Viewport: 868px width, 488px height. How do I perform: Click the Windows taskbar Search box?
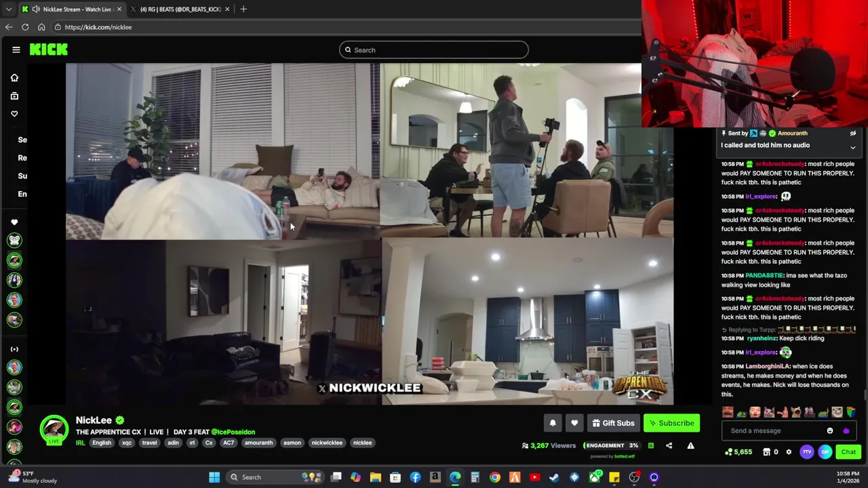[x=275, y=477]
